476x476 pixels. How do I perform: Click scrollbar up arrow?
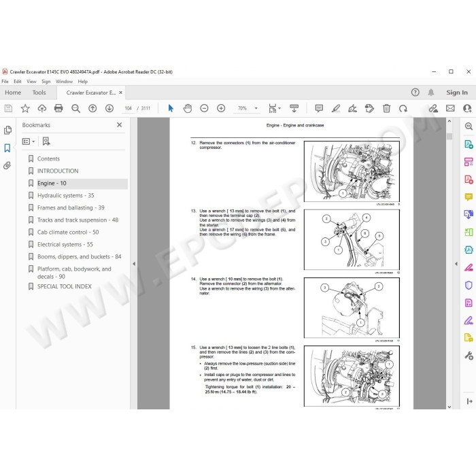click(x=449, y=121)
